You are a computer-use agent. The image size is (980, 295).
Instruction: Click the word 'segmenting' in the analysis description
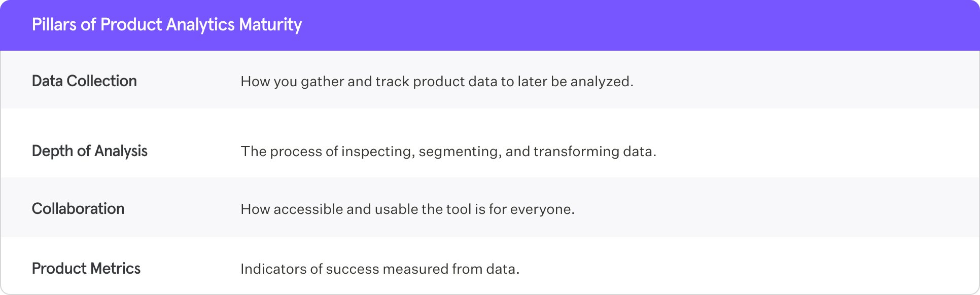460,152
